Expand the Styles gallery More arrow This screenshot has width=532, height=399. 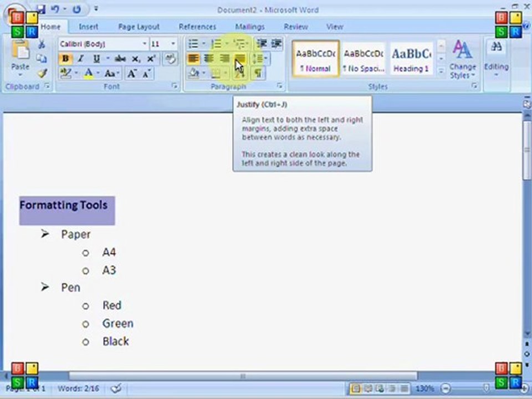coord(441,71)
